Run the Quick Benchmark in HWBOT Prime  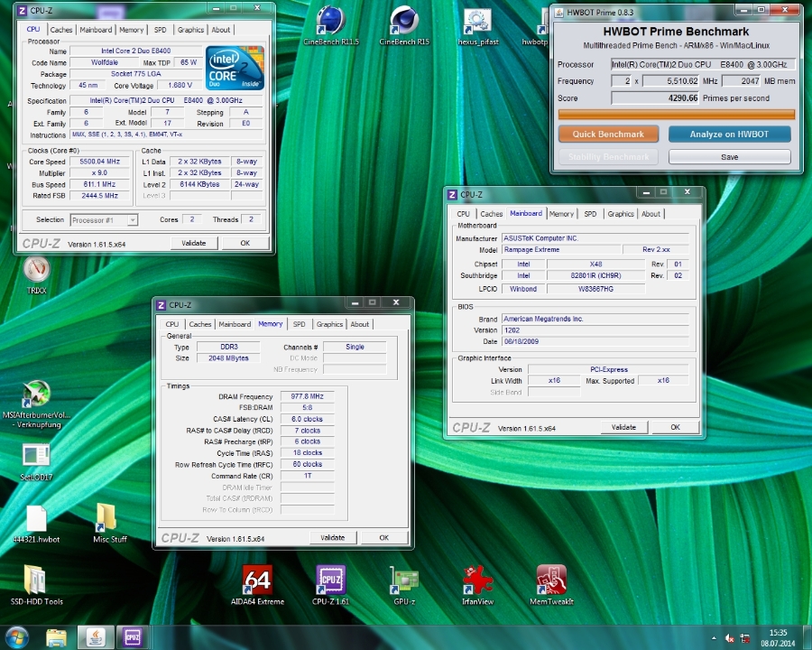point(608,134)
